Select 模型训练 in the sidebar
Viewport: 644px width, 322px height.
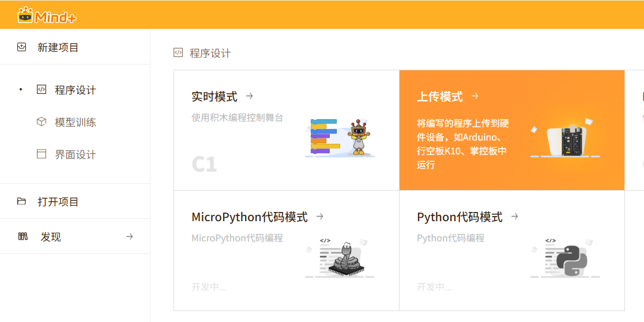click(x=75, y=122)
